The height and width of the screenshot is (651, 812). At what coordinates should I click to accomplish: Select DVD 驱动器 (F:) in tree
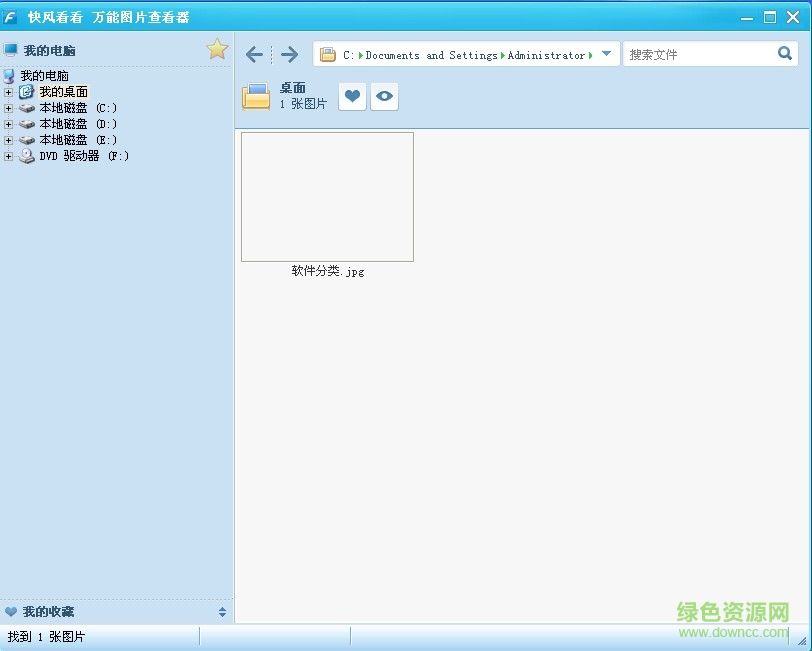pos(83,156)
